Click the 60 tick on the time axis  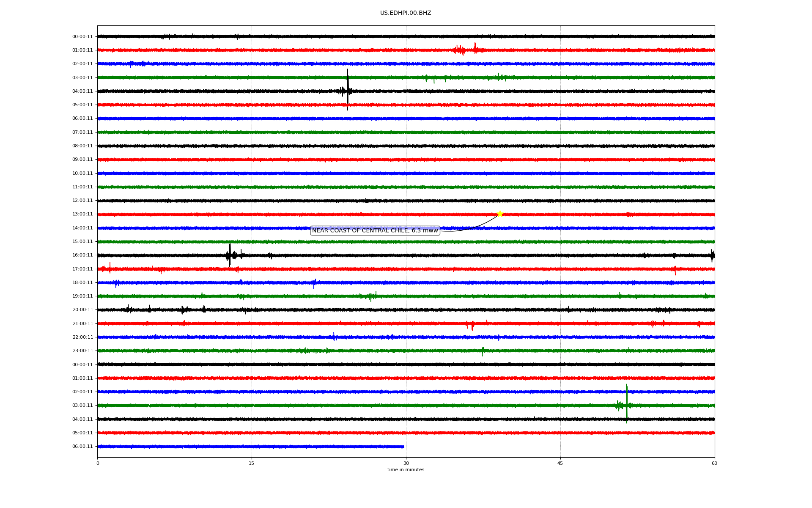714,463
